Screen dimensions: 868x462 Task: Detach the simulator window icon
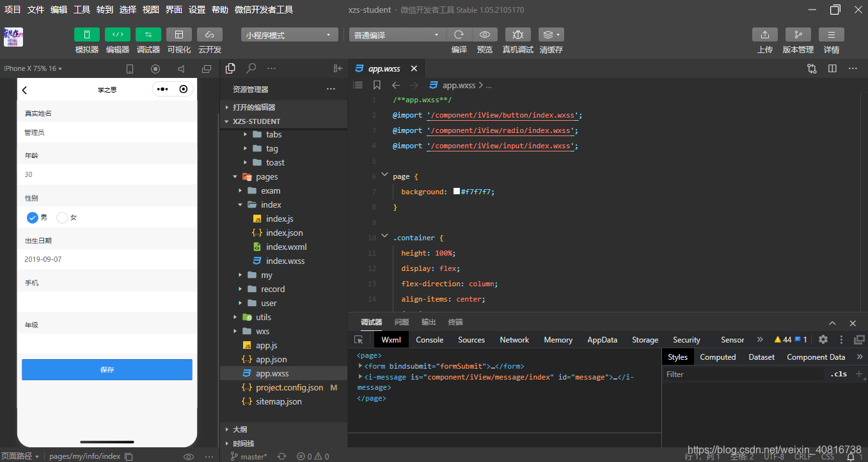point(207,69)
